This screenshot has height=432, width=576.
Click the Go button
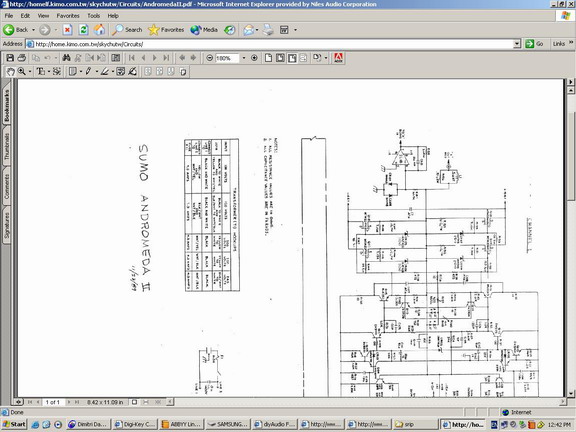coord(534,44)
